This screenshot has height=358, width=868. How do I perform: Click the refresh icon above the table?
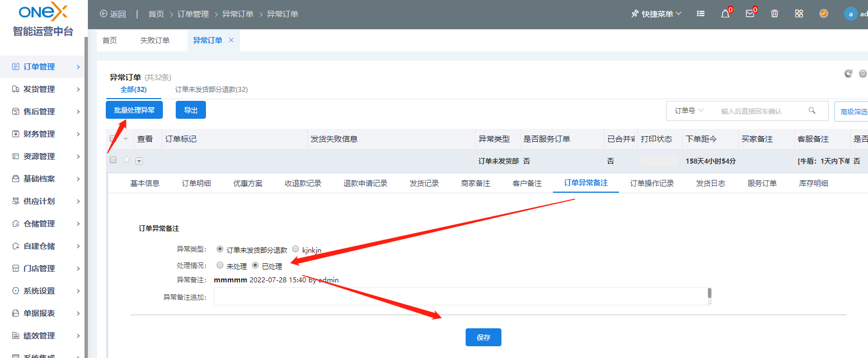click(848, 73)
